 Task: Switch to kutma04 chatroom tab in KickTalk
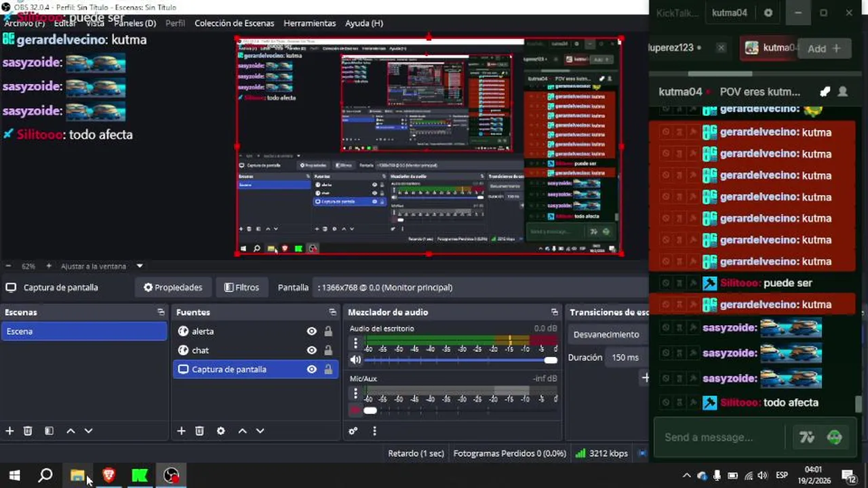coord(770,48)
